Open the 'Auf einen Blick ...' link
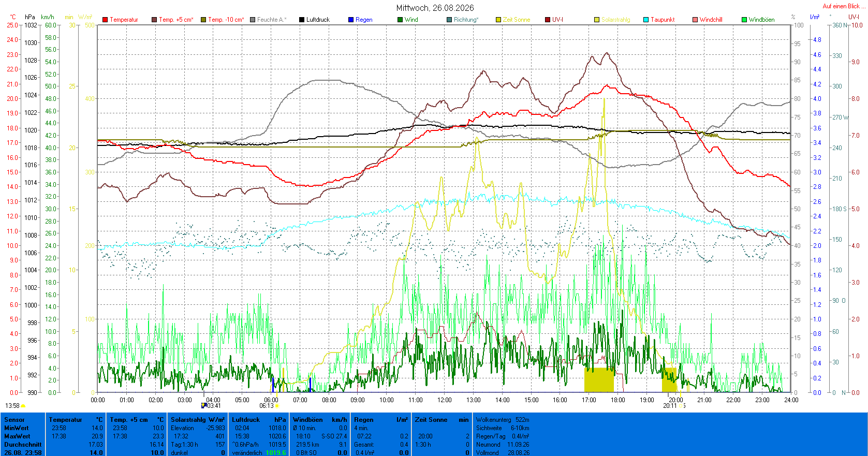Screen dimensions: 868x456 tap(843, 6)
